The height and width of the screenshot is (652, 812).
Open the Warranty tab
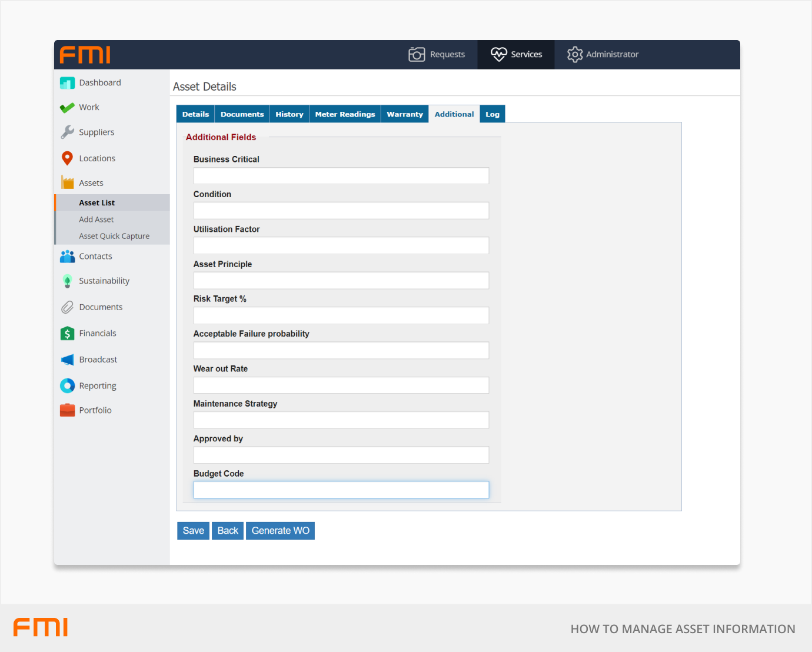click(404, 114)
